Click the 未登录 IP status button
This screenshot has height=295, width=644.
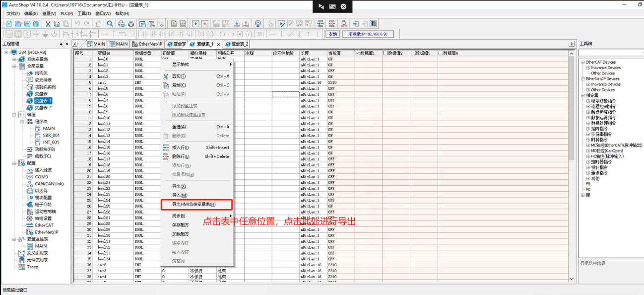click(x=367, y=34)
